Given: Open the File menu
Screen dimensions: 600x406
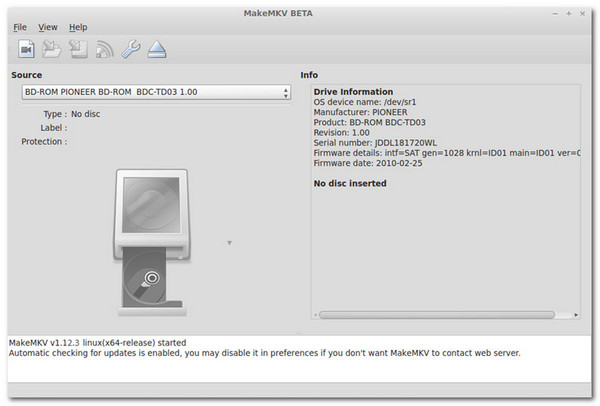Looking at the screenshot, I should pyautogui.click(x=20, y=27).
